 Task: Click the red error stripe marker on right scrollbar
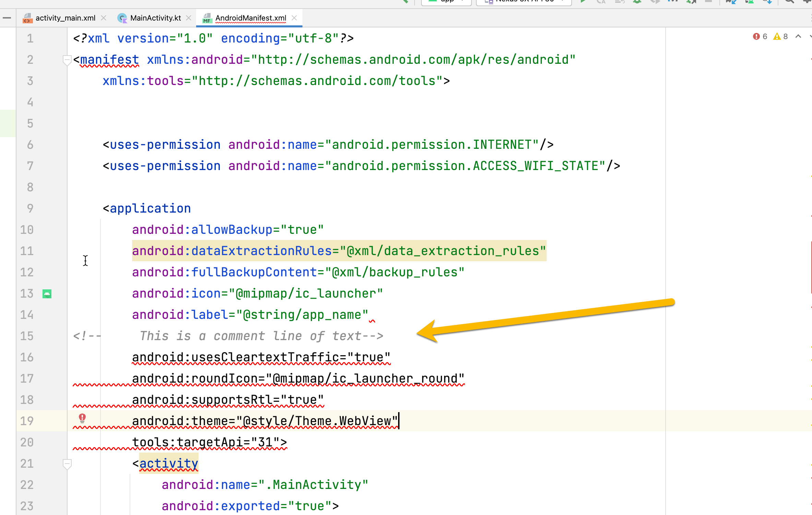click(x=811, y=267)
